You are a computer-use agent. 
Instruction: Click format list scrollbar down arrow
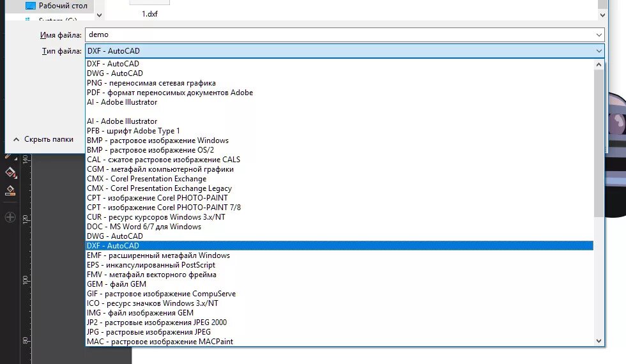click(x=599, y=341)
